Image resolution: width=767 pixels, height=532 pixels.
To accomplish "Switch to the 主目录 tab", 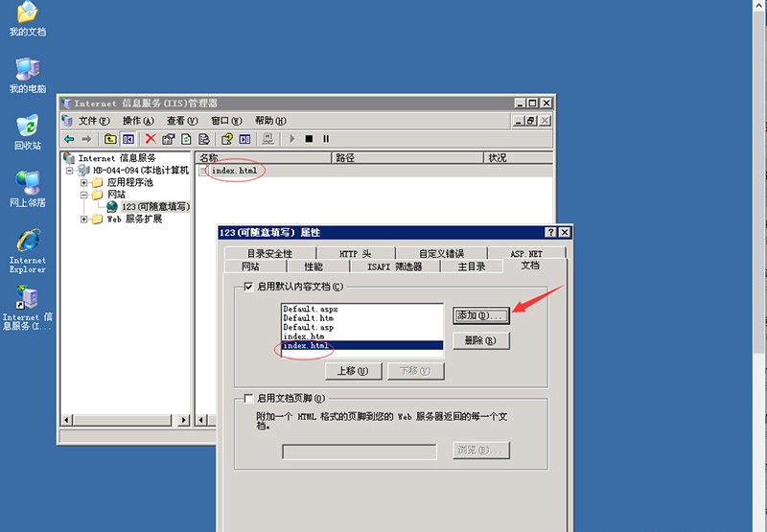I will click(x=471, y=266).
